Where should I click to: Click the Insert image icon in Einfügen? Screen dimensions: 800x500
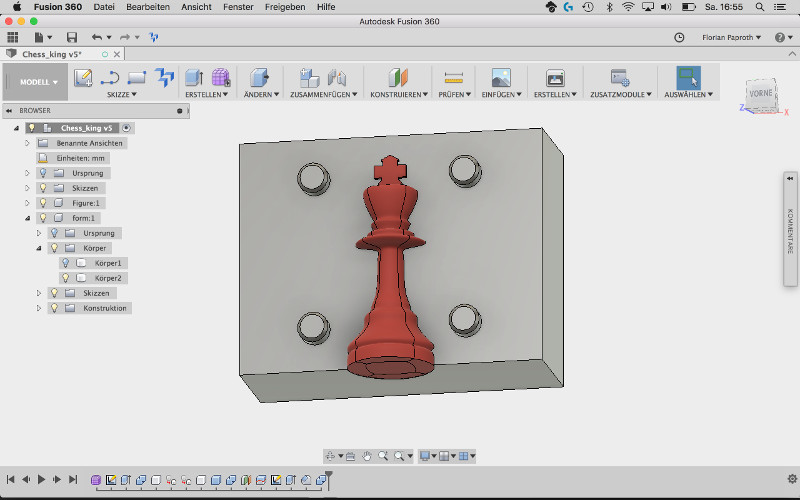click(x=501, y=78)
